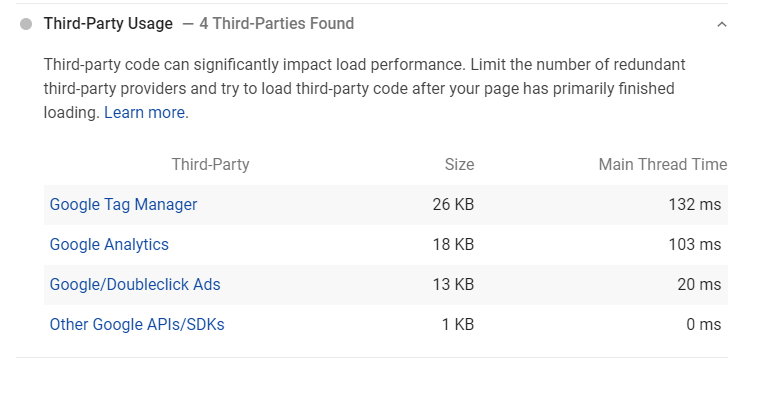The height and width of the screenshot is (393, 765).
Task: Click the Third-Party Usage audit title
Action: coord(108,23)
